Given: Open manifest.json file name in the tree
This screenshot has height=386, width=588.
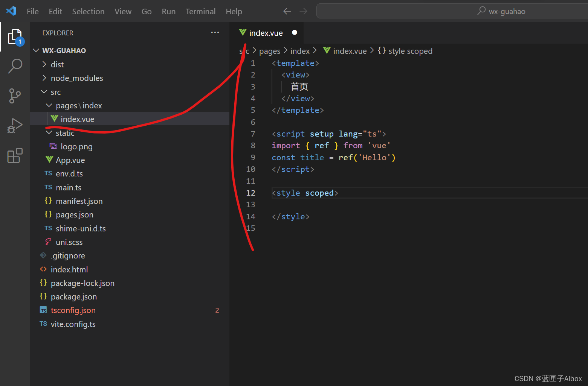Looking at the screenshot, I should (x=79, y=201).
